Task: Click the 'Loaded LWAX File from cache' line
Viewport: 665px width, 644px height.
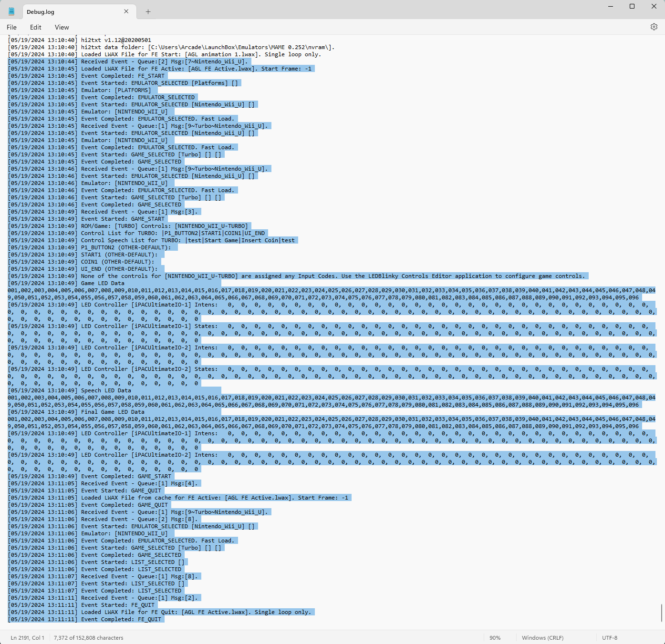Action: [x=178, y=498]
